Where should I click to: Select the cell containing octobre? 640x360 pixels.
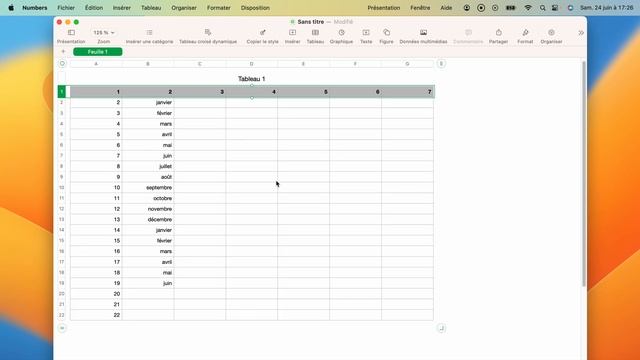pyautogui.click(x=148, y=198)
